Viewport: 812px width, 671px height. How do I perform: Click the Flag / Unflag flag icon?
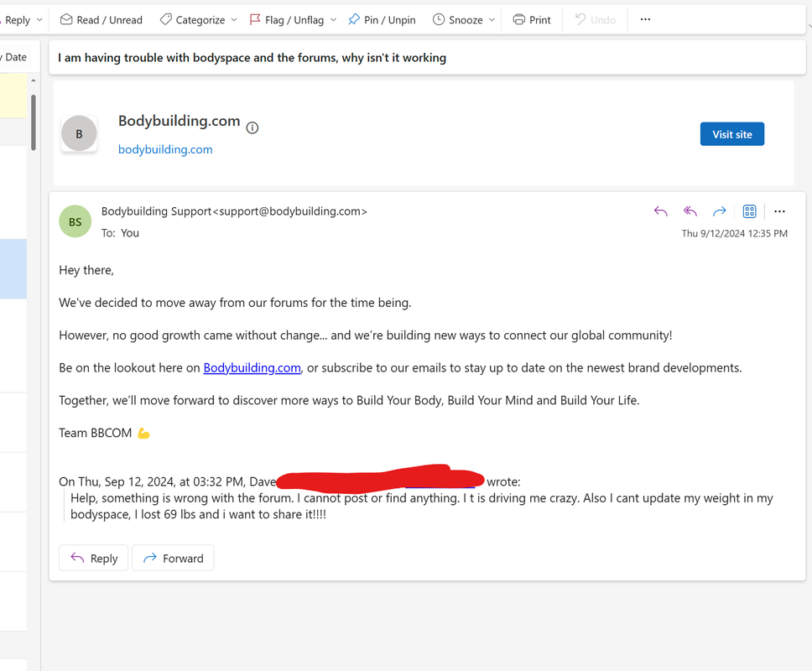click(255, 19)
